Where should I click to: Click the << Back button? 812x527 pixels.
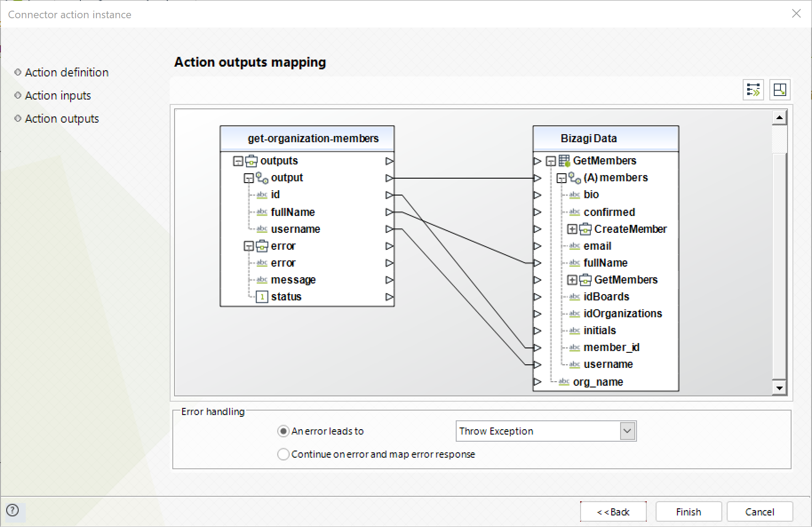(x=613, y=512)
